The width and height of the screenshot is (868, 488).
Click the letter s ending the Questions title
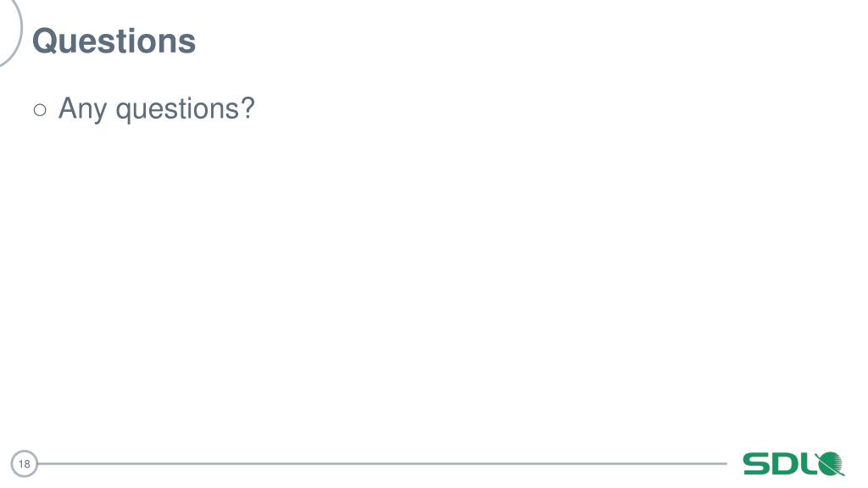pyautogui.click(x=187, y=44)
